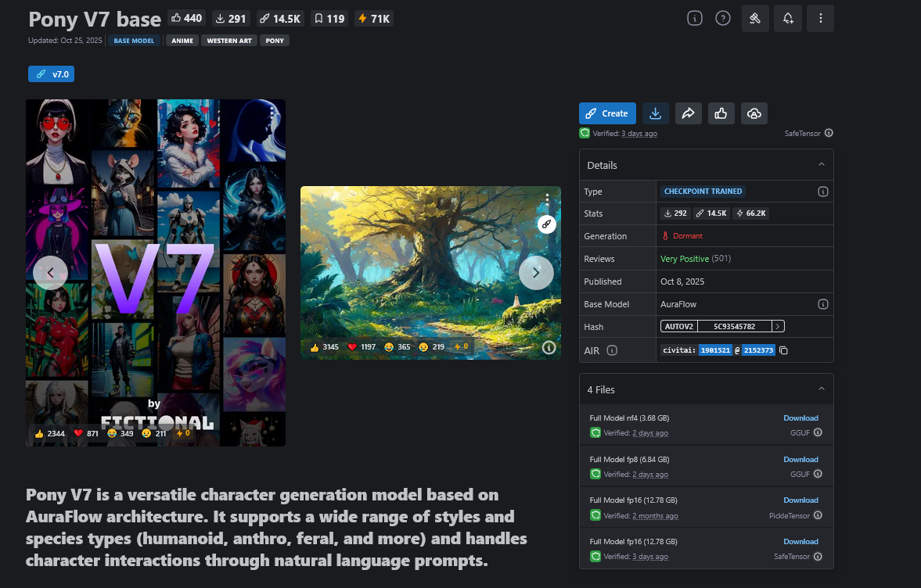Viewport: 921px width, 588px height.
Task: Click the 5C93545782 hash value
Action: coord(734,326)
